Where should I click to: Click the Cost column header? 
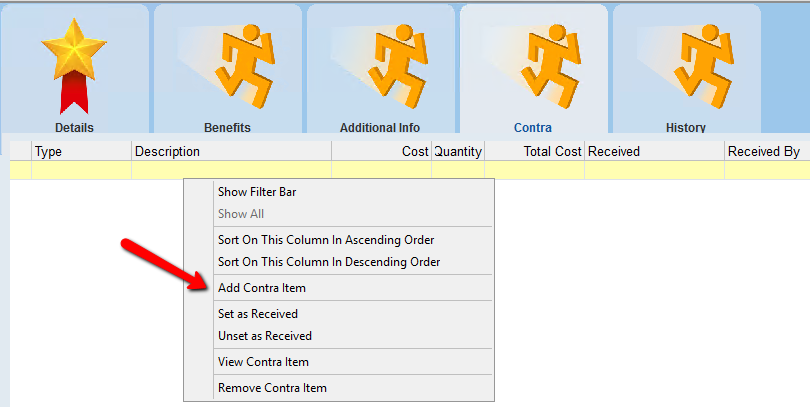pos(381,151)
